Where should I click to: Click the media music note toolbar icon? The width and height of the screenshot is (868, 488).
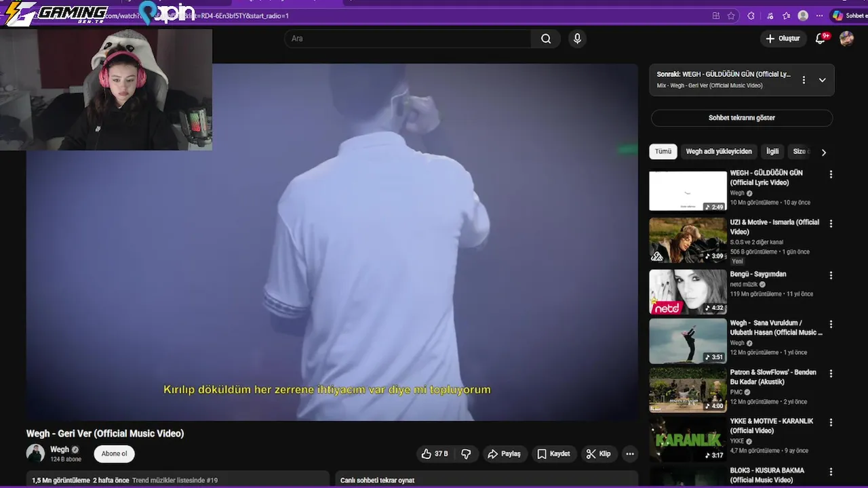point(770,16)
